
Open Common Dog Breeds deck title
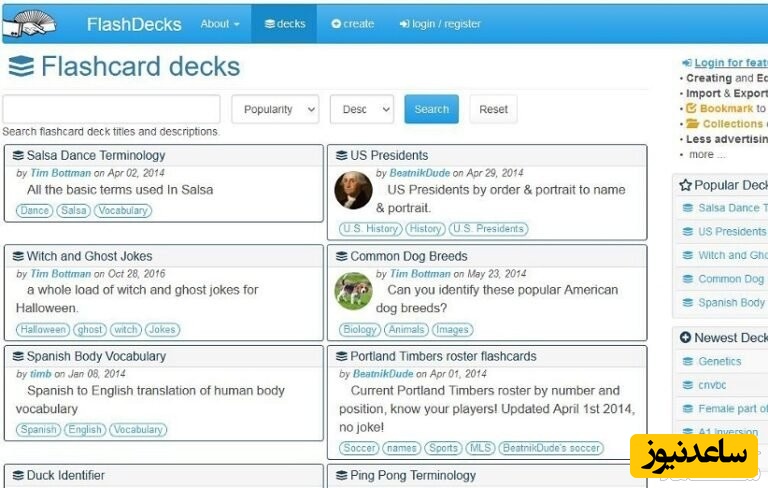click(x=409, y=256)
